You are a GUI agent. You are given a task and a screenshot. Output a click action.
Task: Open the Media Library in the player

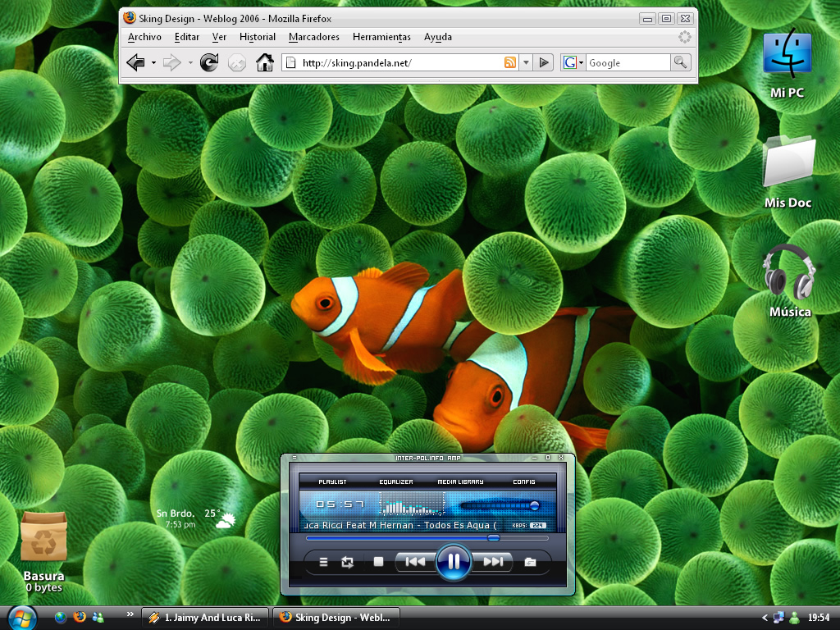click(x=460, y=482)
